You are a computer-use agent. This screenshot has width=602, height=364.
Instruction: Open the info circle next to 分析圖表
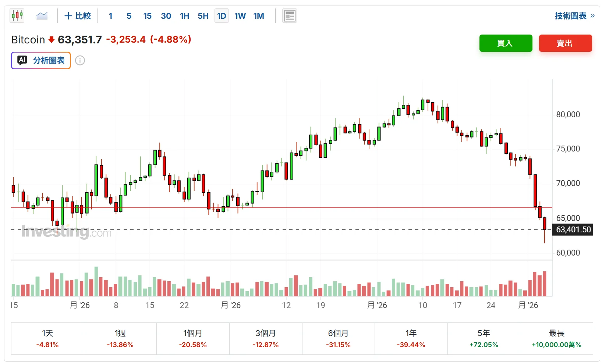[80, 60]
